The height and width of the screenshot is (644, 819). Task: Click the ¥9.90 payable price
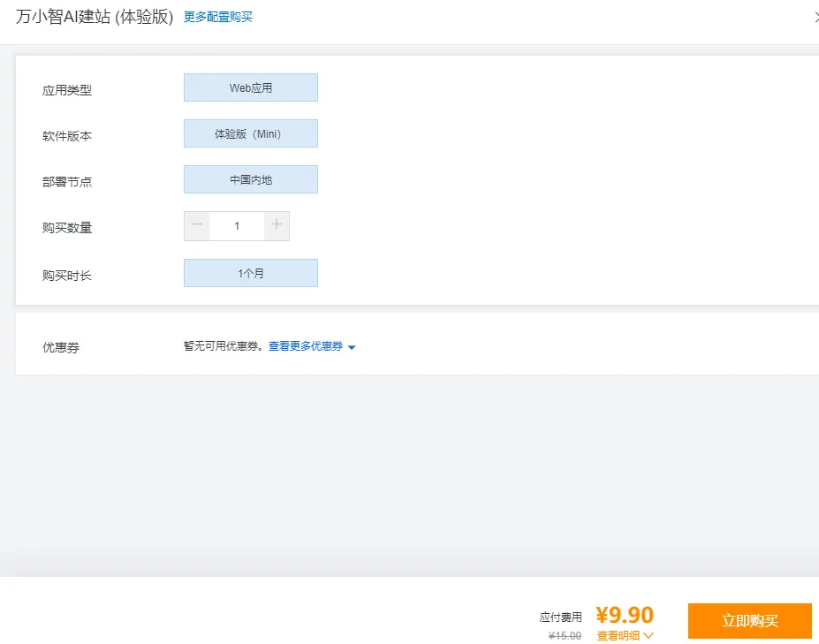click(x=625, y=615)
